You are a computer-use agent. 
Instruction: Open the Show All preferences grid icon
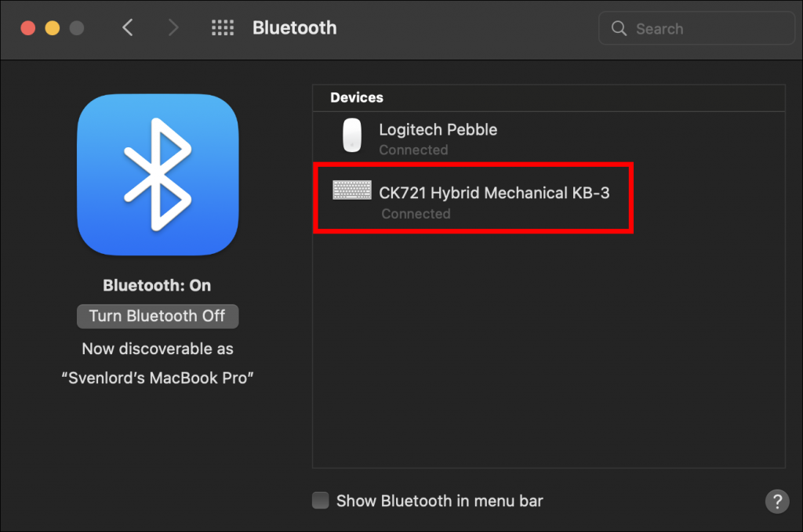[223, 27]
